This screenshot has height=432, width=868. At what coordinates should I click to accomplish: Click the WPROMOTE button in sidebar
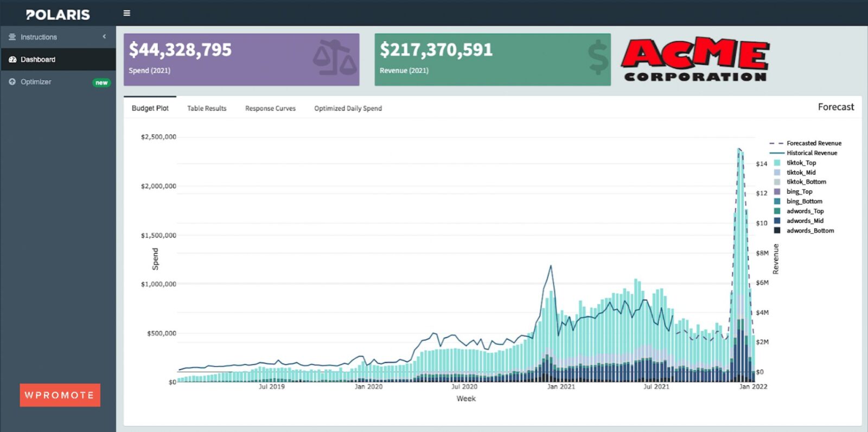click(60, 395)
